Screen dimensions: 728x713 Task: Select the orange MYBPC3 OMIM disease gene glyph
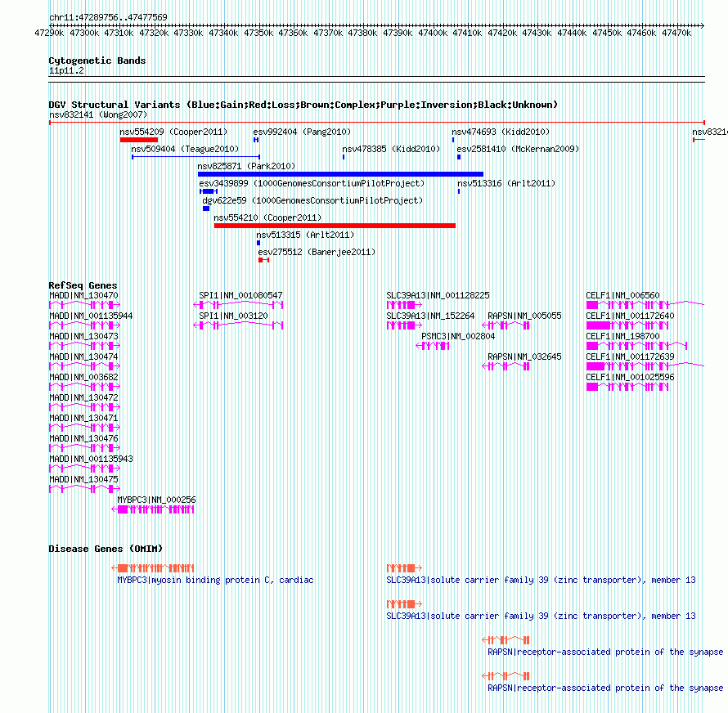153,568
